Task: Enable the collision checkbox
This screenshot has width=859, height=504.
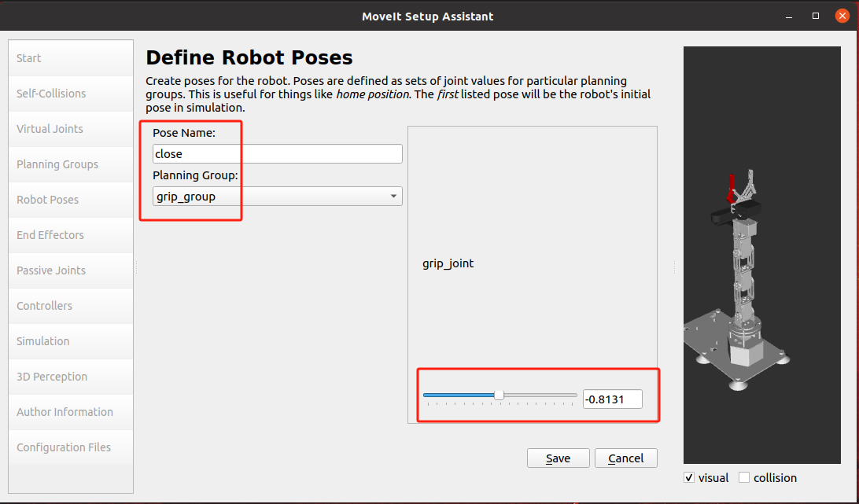Action: 744,478
